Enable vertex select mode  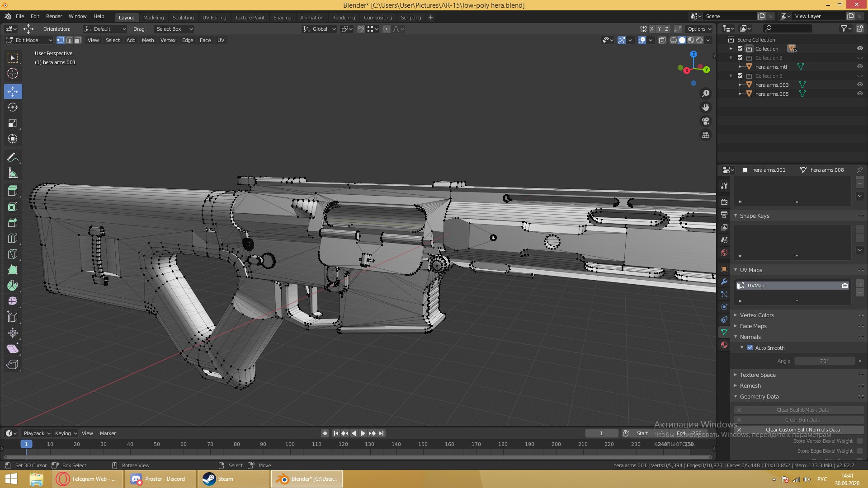(x=61, y=40)
